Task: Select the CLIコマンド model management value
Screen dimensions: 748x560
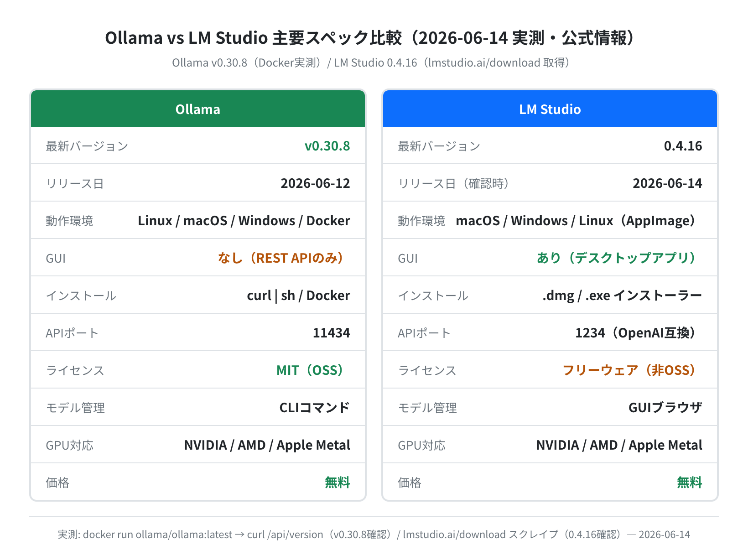Action: pos(315,408)
